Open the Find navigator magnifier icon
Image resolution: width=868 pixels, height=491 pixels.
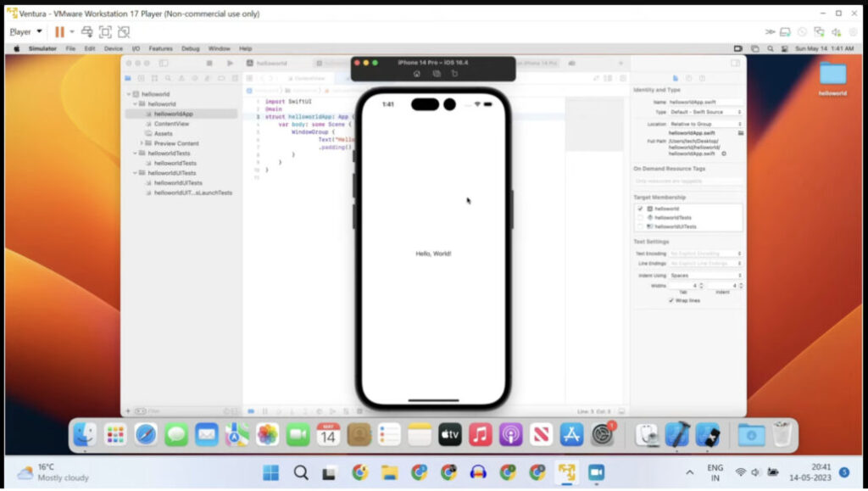168,79
